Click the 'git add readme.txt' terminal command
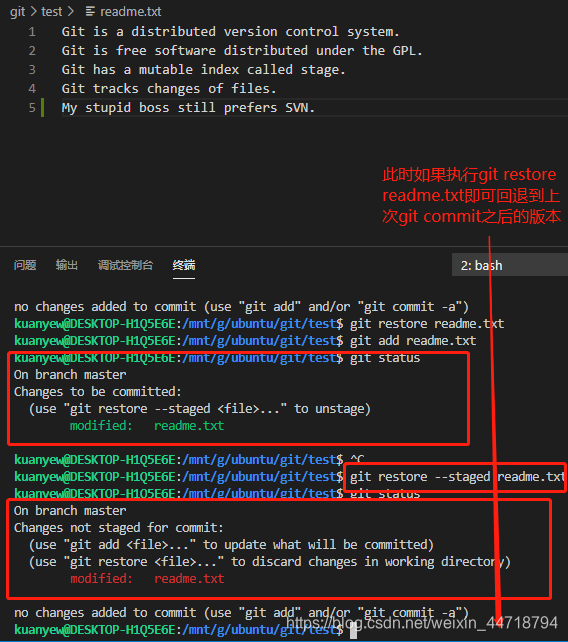The image size is (568, 642). 413,341
